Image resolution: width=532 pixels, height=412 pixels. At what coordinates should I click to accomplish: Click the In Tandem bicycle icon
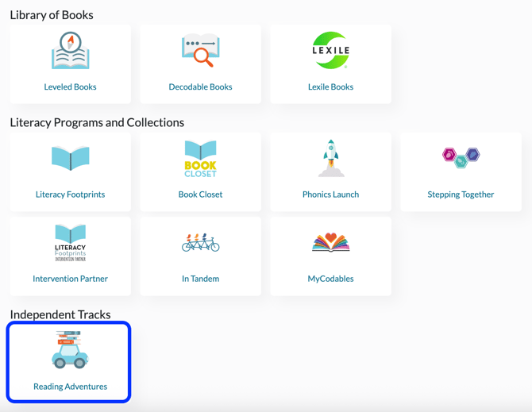[x=201, y=242]
